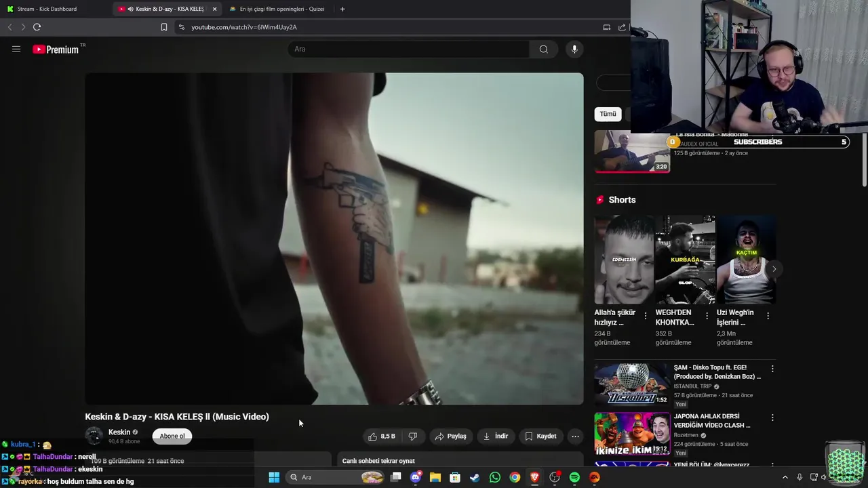Image resolution: width=868 pixels, height=488 pixels.
Task: Click the search magnifier button
Action: (543, 49)
